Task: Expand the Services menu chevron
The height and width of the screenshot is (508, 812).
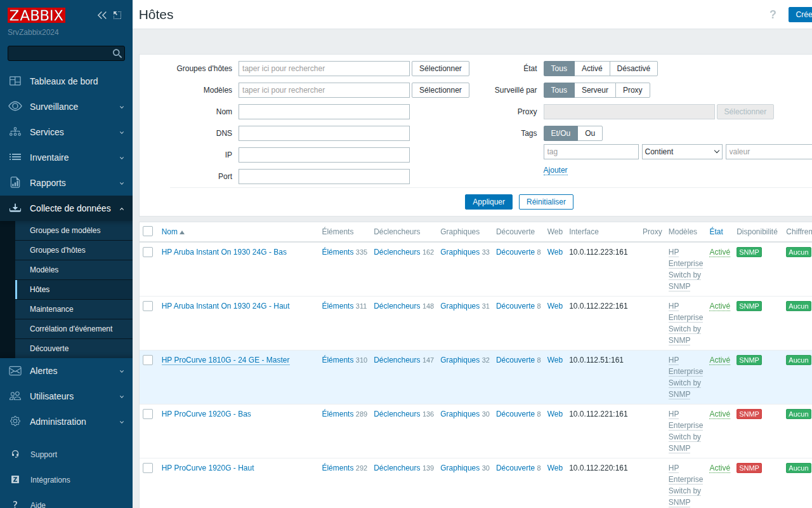Action: pos(122,132)
